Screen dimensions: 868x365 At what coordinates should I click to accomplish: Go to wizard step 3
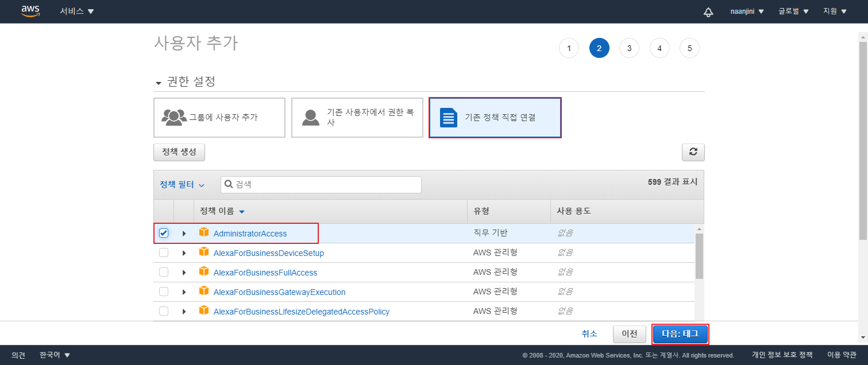pos(629,48)
